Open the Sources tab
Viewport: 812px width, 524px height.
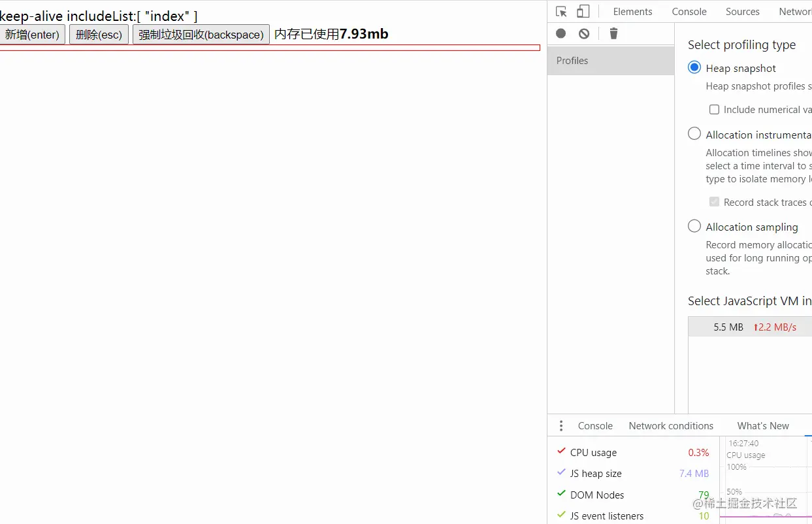point(743,12)
